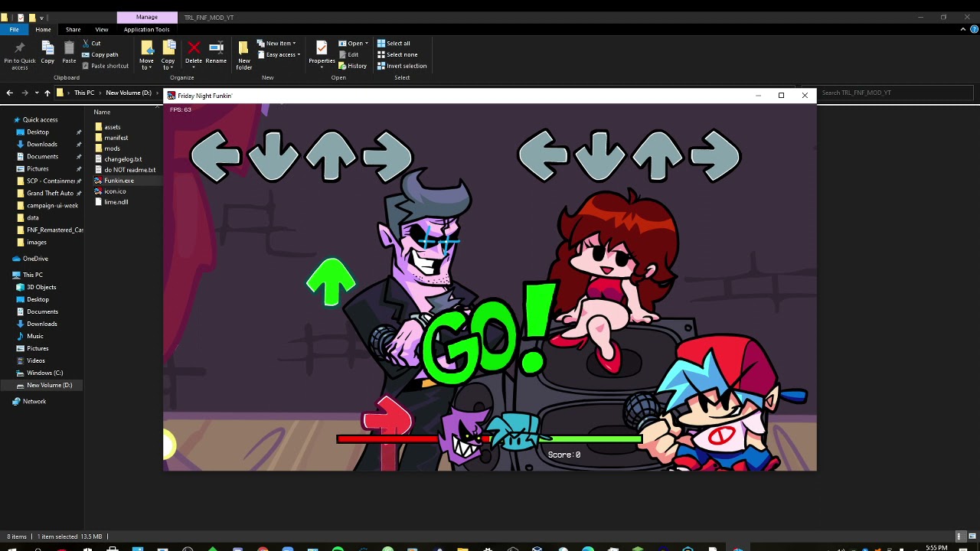The width and height of the screenshot is (980, 551).
Task: Click the Search TRL_FNF_MOD_YT field
Action: [896, 93]
